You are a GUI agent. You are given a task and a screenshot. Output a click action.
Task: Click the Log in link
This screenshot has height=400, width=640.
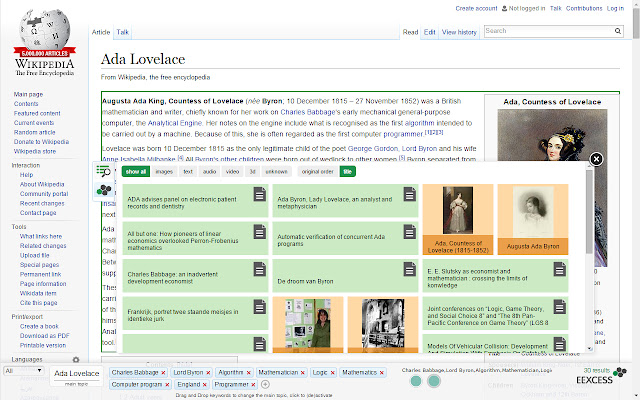(x=615, y=8)
